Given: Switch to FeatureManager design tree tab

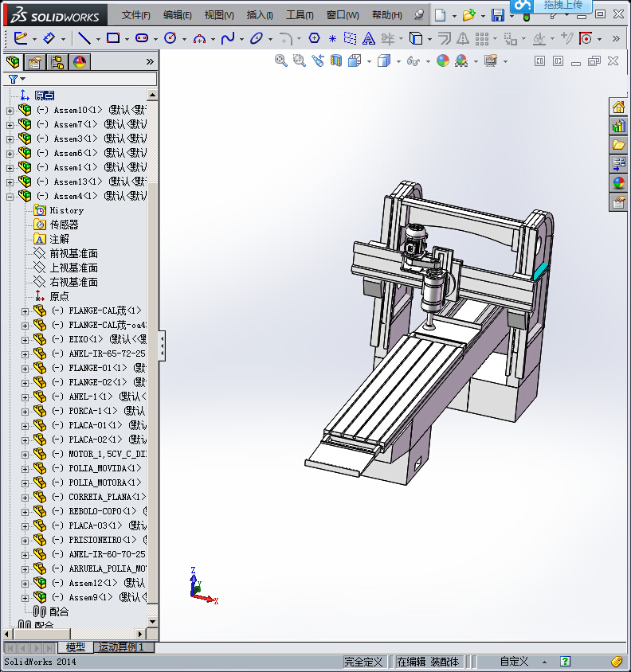Looking at the screenshot, I should (13, 62).
